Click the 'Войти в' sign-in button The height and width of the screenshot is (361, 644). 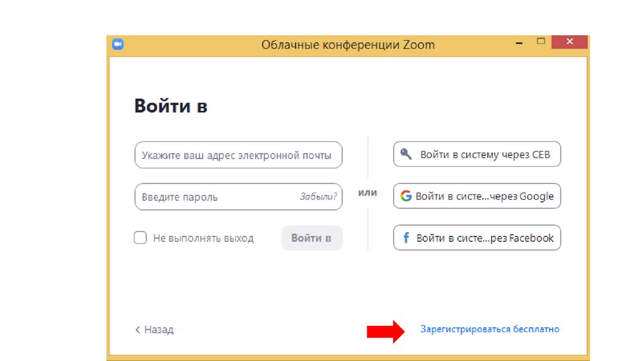pyautogui.click(x=312, y=238)
